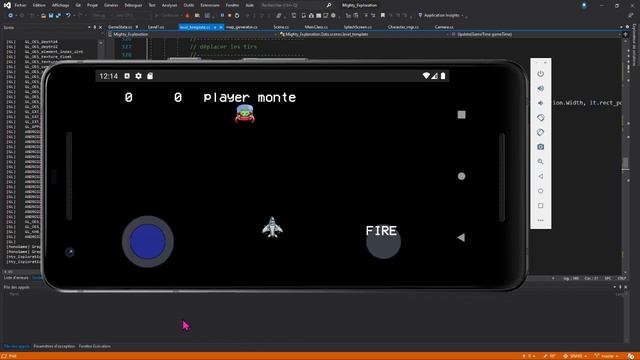
Task: Tap the Android recents square in phone
Action: (461, 115)
